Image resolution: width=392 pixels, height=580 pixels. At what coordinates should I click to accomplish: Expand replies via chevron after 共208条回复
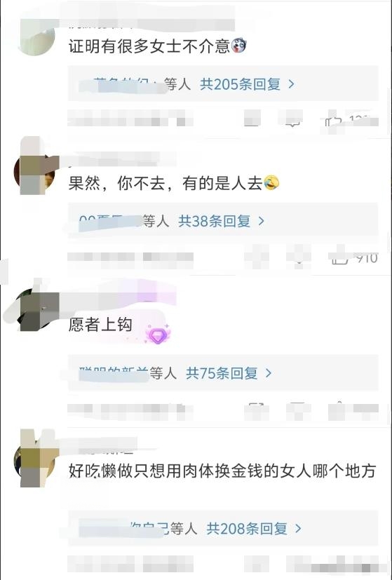[x=299, y=529]
